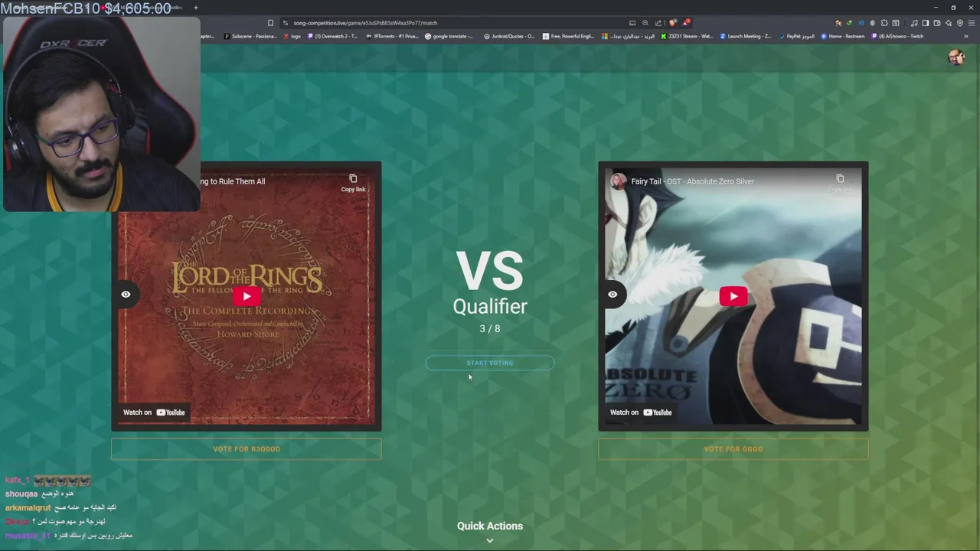This screenshot has height=551, width=980.
Task: View site information icon
Action: point(286,23)
